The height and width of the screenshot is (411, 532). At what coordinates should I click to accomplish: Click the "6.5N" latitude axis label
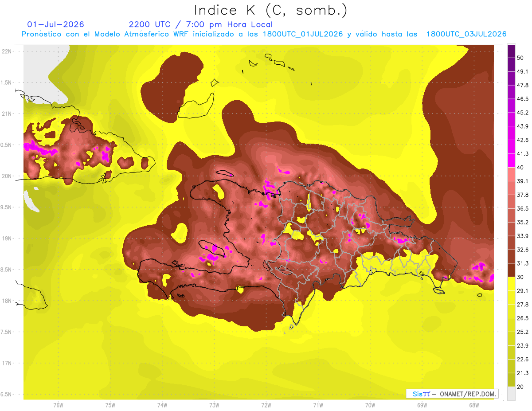(7, 394)
